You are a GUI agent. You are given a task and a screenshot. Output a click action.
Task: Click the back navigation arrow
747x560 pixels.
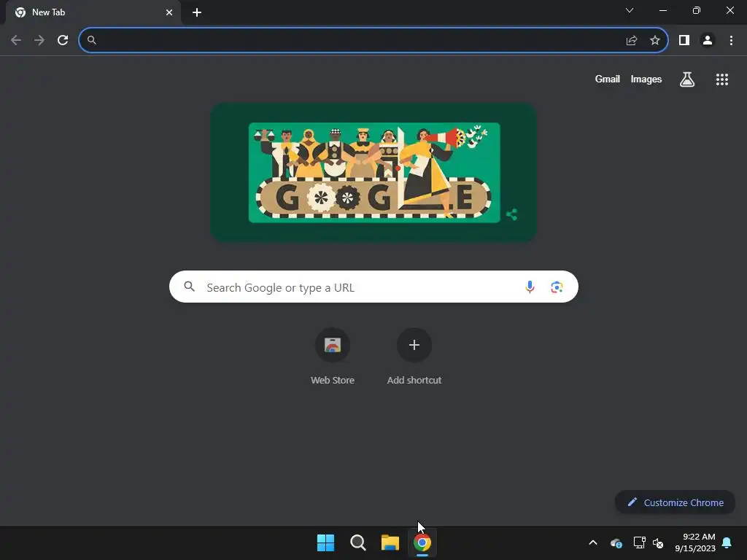[16, 41]
